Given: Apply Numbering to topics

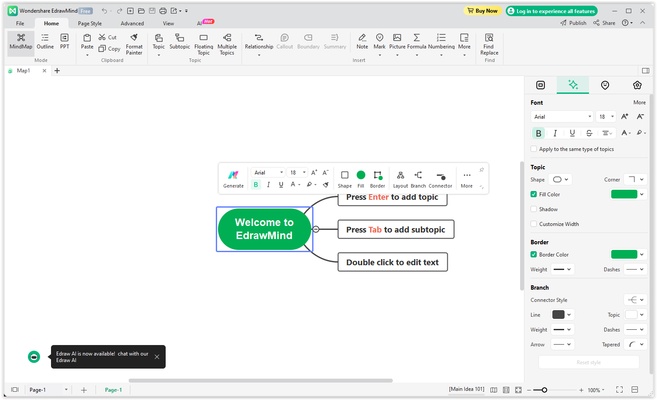Looking at the screenshot, I should click(x=441, y=44).
